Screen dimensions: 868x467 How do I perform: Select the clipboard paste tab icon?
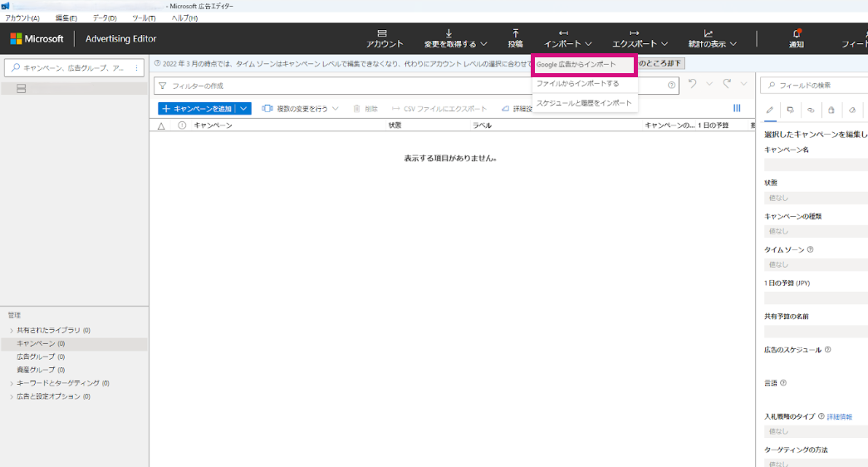point(831,111)
